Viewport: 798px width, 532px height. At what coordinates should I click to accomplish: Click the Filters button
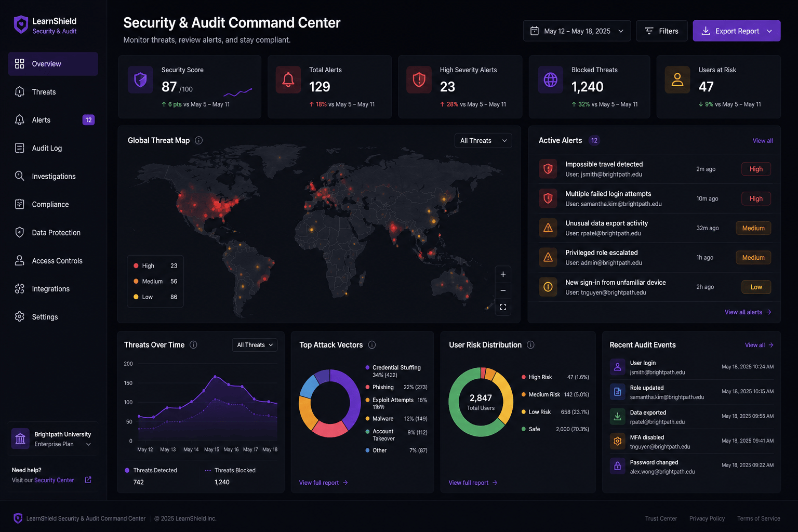tap(661, 31)
